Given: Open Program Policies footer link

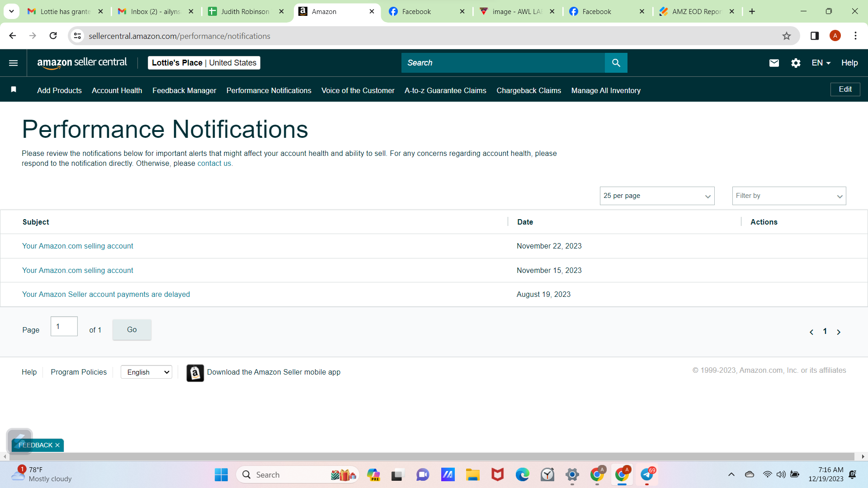Looking at the screenshot, I should click(x=79, y=372).
